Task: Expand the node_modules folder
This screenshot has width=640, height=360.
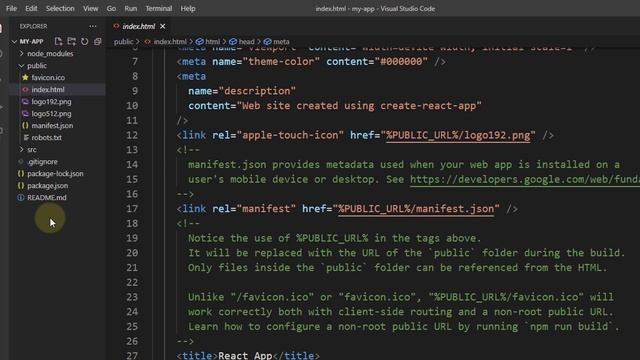Action: tap(50, 53)
